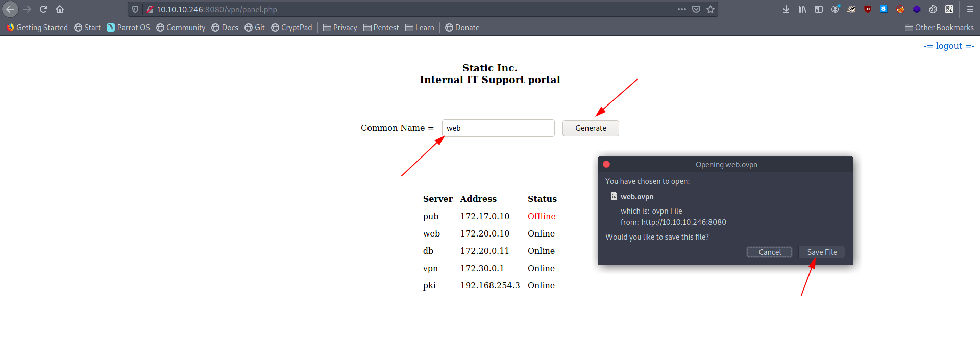Bookmark this page with the star icon
This screenshot has width=980, height=341.
(710, 9)
